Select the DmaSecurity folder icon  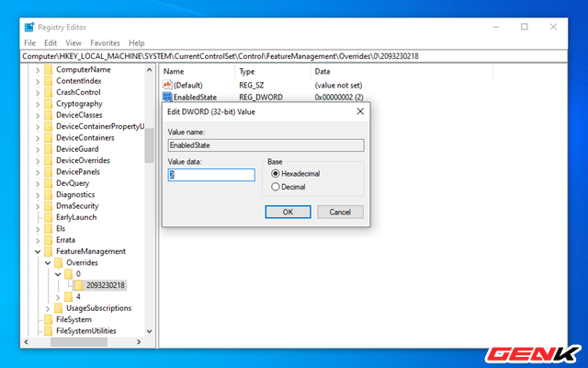[49, 206]
